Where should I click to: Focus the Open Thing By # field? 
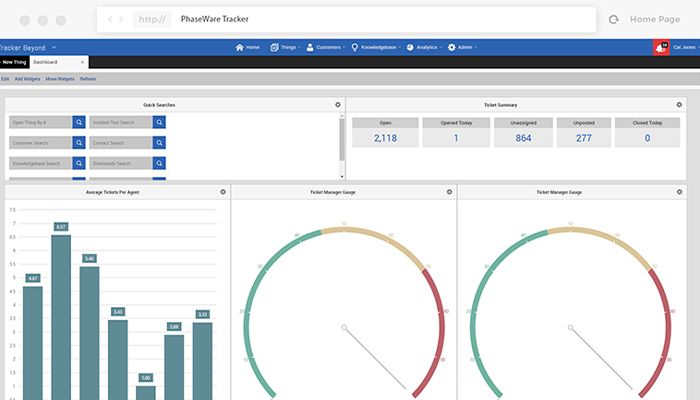pos(41,122)
